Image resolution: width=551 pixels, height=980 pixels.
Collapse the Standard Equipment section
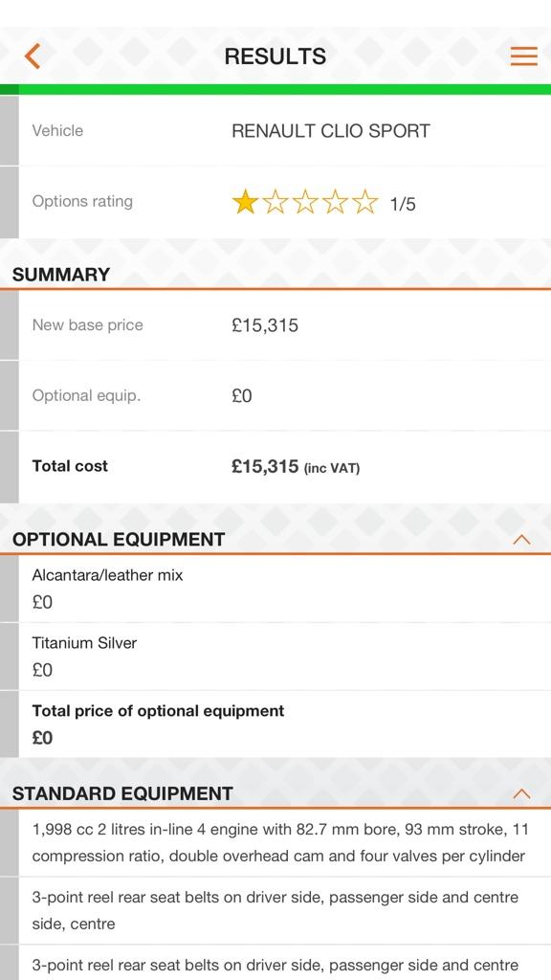(x=521, y=793)
